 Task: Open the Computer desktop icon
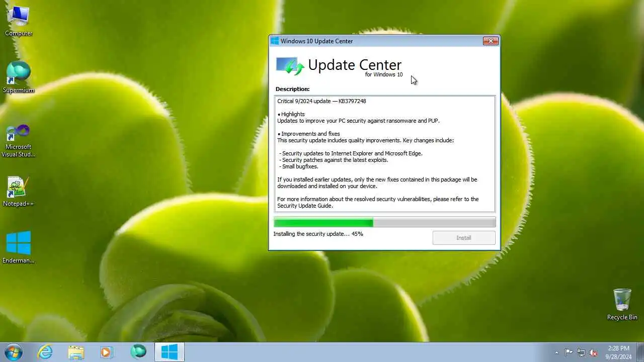click(19, 21)
